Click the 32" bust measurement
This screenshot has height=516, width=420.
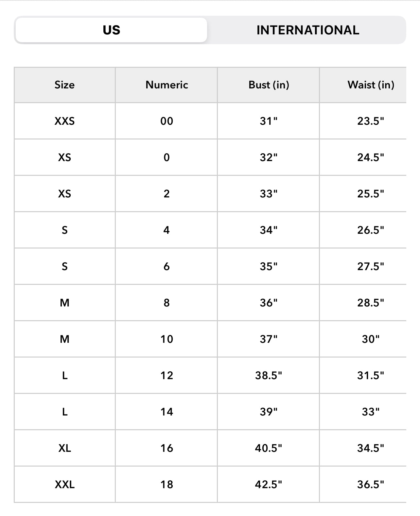[269, 157]
